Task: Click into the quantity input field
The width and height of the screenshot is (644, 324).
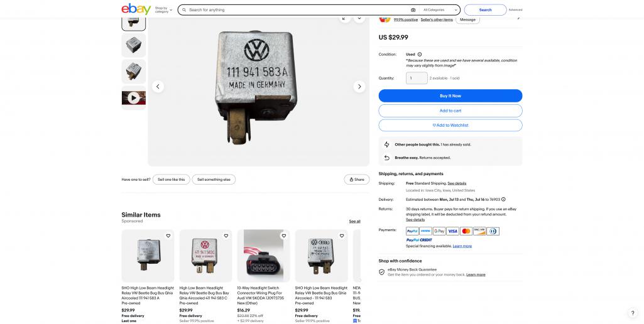Action: (x=417, y=78)
